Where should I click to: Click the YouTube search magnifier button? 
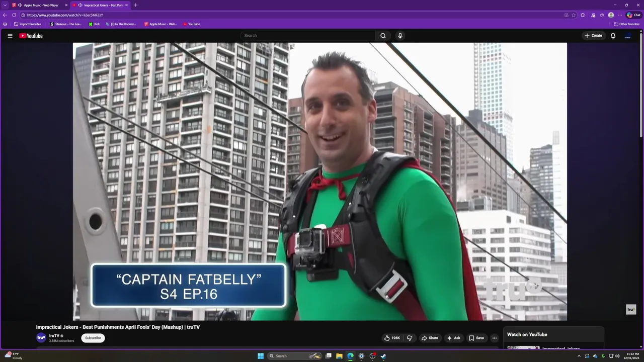(383, 36)
